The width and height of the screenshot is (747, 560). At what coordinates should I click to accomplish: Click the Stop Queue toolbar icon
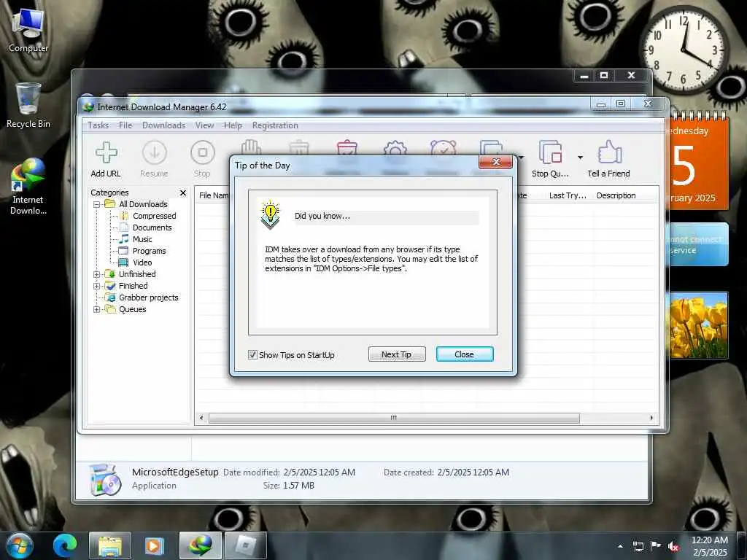pyautogui.click(x=550, y=153)
